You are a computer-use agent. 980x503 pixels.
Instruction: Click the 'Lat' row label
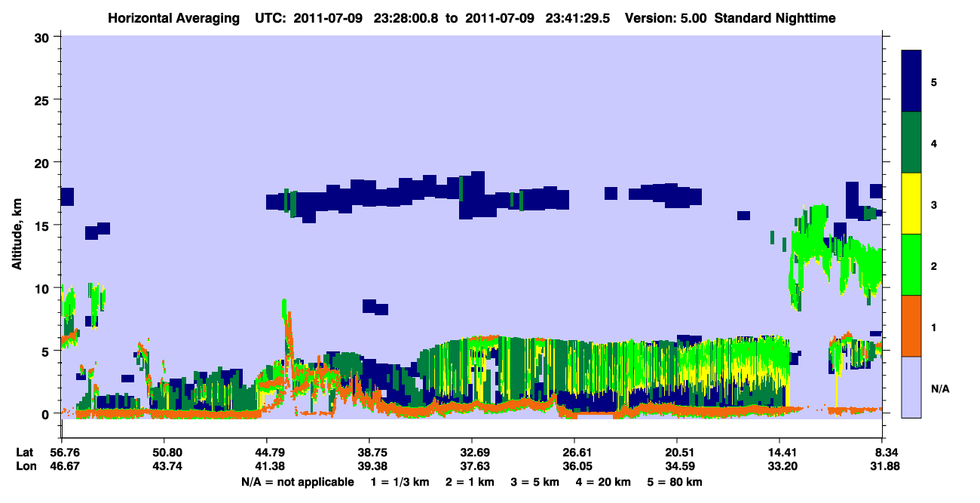[x=25, y=452]
